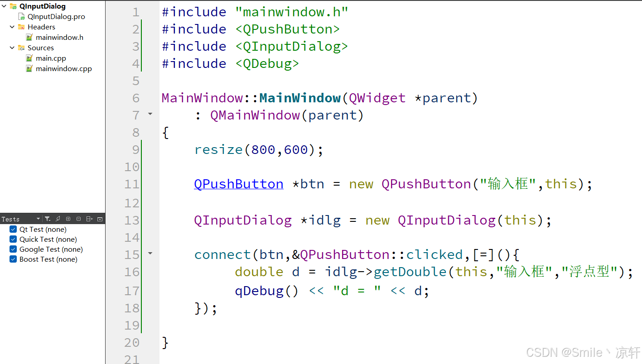Click the expand all plus icon in Tests panel
This screenshot has height=364, width=642.
[x=68, y=219]
